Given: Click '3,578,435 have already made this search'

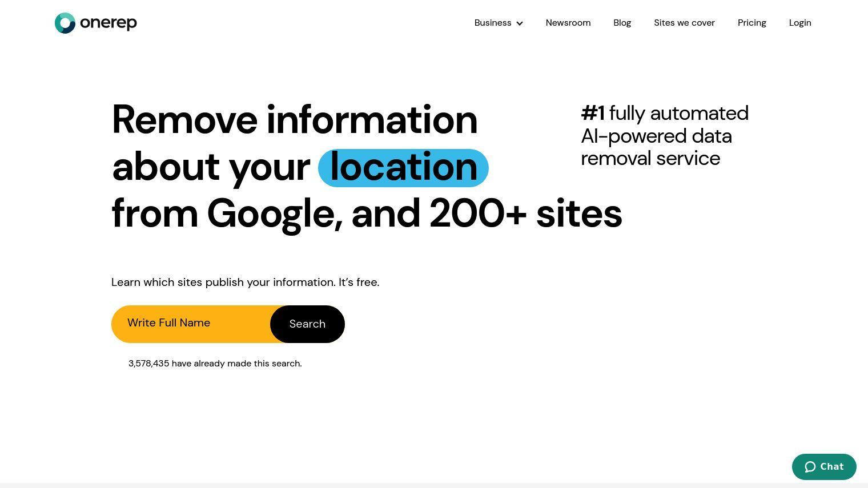Looking at the screenshot, I should point(215,364).
